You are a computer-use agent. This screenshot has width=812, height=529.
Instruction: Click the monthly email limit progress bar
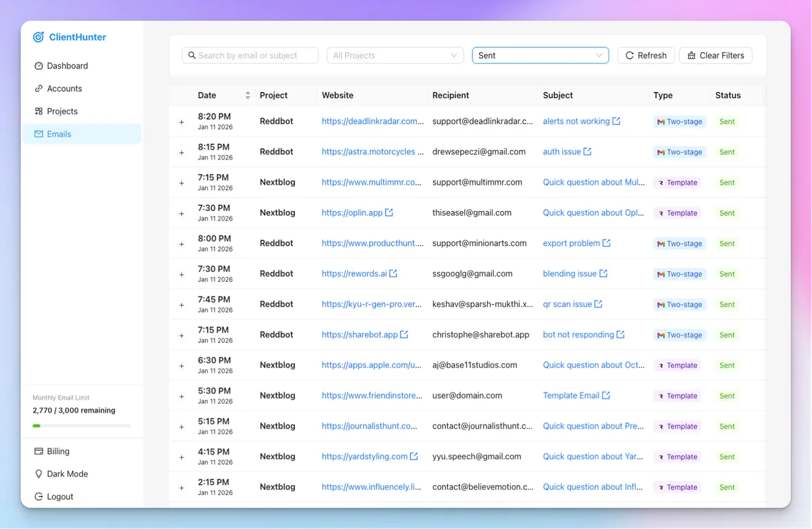pos(82,425)
